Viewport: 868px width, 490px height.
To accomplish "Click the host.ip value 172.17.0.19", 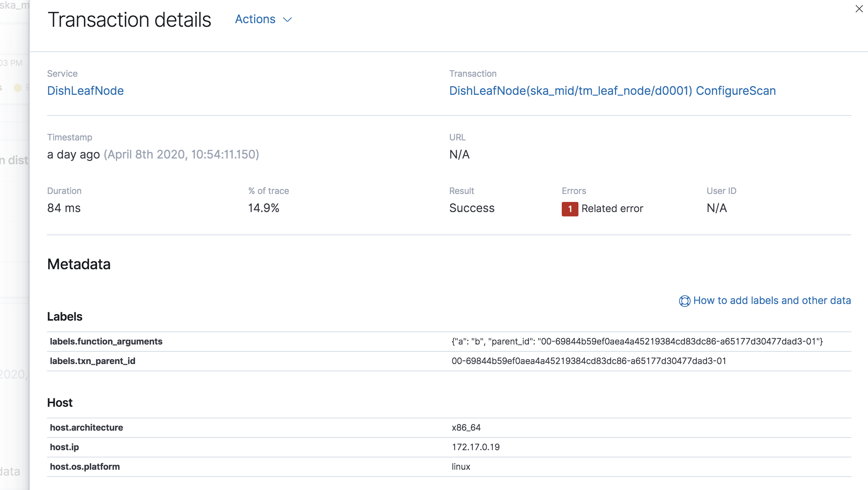I will (476, 447).
